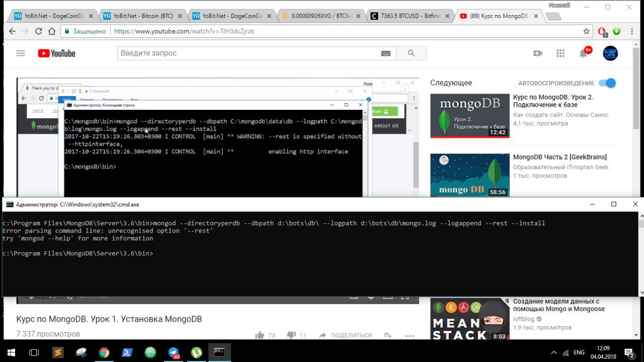This screenshot has height=362, width=644.
Task: Bookmark this page with the star
Action: [586, 31]
